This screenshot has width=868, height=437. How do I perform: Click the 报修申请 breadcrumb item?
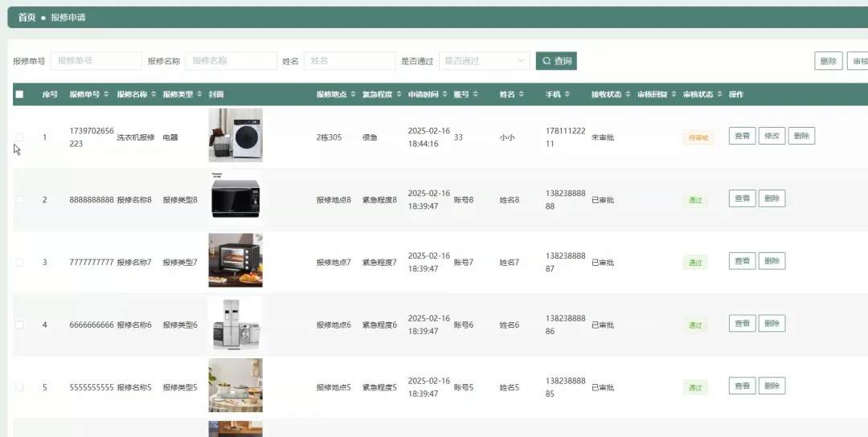(68, 17)
